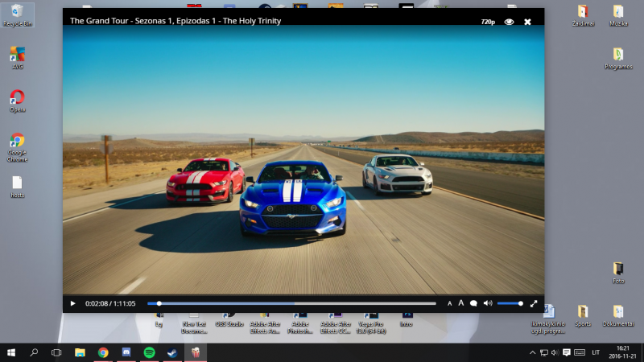Switch to Discord on the taskbar
This screenshot has height=362, width=644.
(x=126, y=352)
